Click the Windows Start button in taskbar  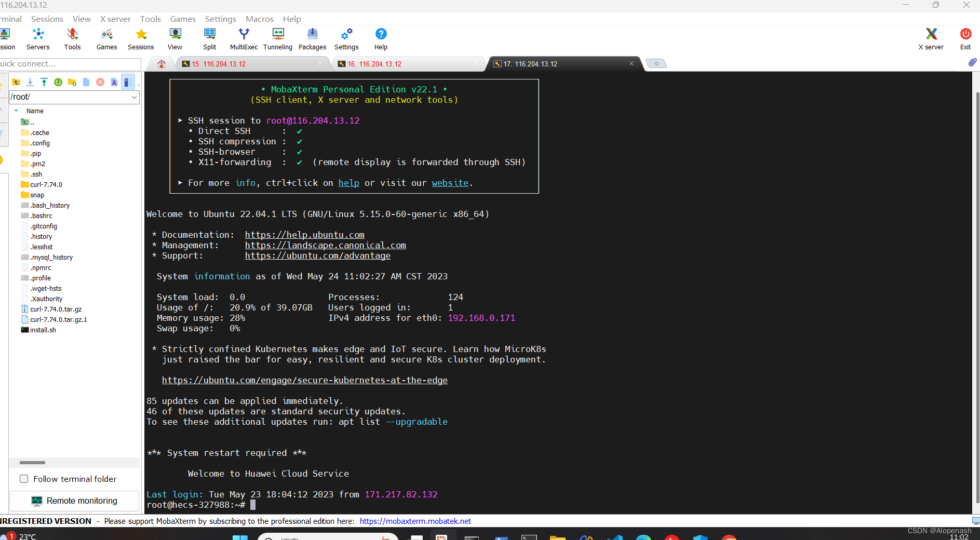[x=240, y=537]
